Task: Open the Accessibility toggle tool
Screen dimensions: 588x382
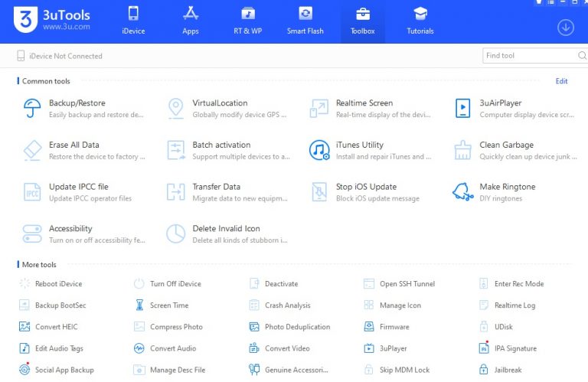Action: 32,233
